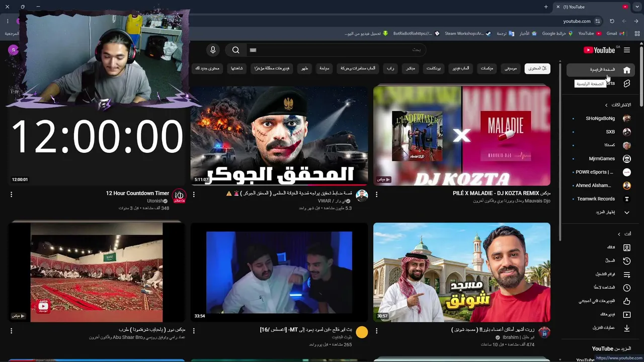644x362 pixels.
Task: Select the طهو filter chip
Action: [x=305, y=68]
